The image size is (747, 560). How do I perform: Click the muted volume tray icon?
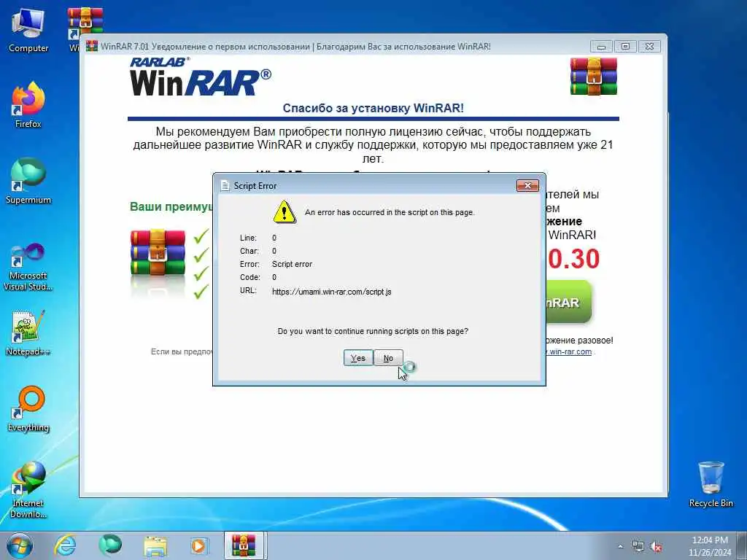coord(657,547)
